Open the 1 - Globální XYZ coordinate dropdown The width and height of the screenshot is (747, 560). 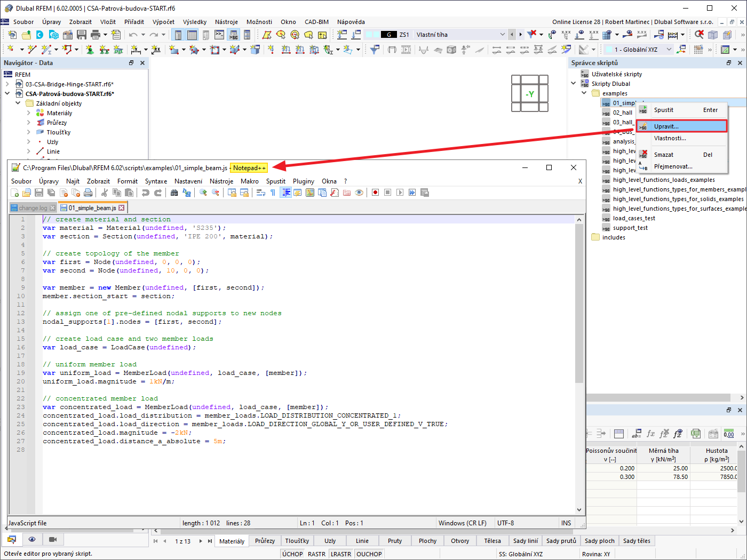(x=669, y=50)
